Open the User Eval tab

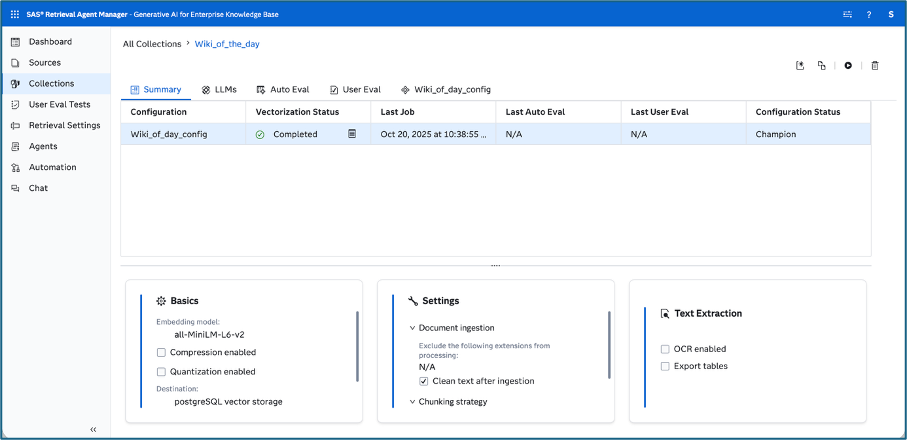(356, 90)
